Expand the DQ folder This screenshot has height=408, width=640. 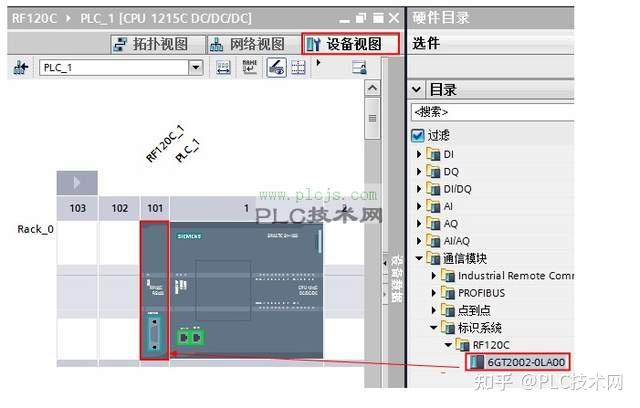(419, 172)
